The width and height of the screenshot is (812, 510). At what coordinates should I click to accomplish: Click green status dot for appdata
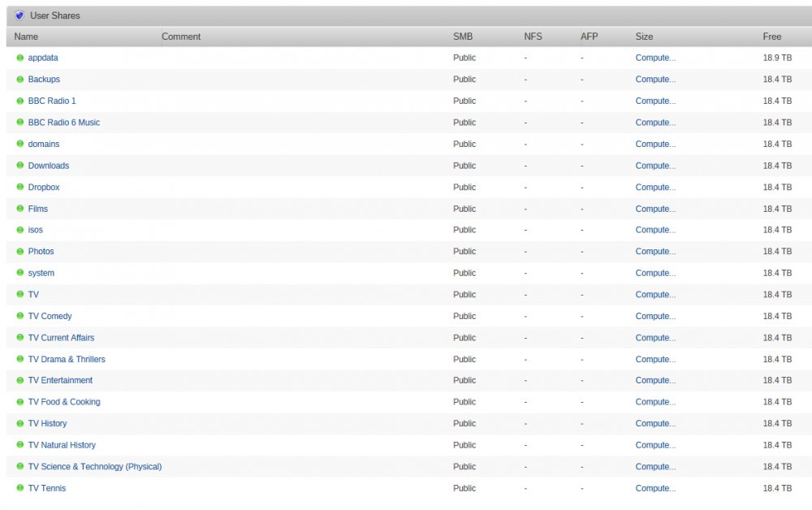coord(20,58)
